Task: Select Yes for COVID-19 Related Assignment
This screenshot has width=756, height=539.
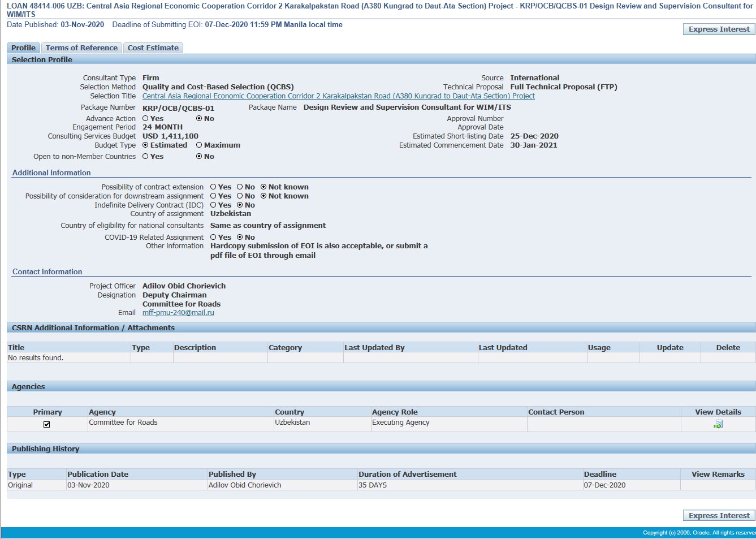Action: pyautogui.click(x=213, y=238)
